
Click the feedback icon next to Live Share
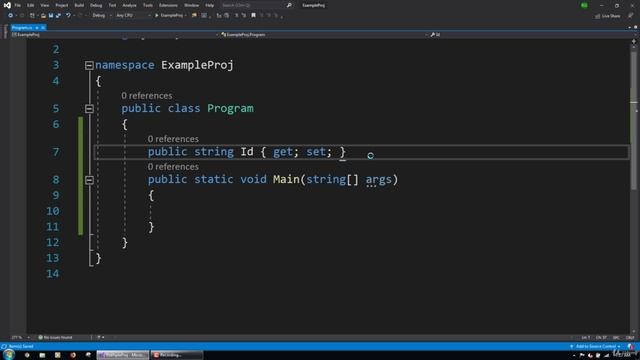[x=631, y=16]
